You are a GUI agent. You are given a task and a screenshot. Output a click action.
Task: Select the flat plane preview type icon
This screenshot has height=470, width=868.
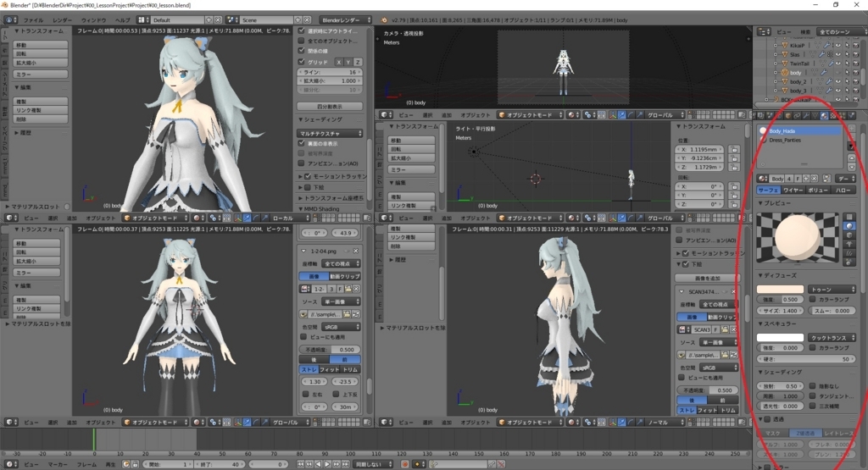(x=849, y=218)
